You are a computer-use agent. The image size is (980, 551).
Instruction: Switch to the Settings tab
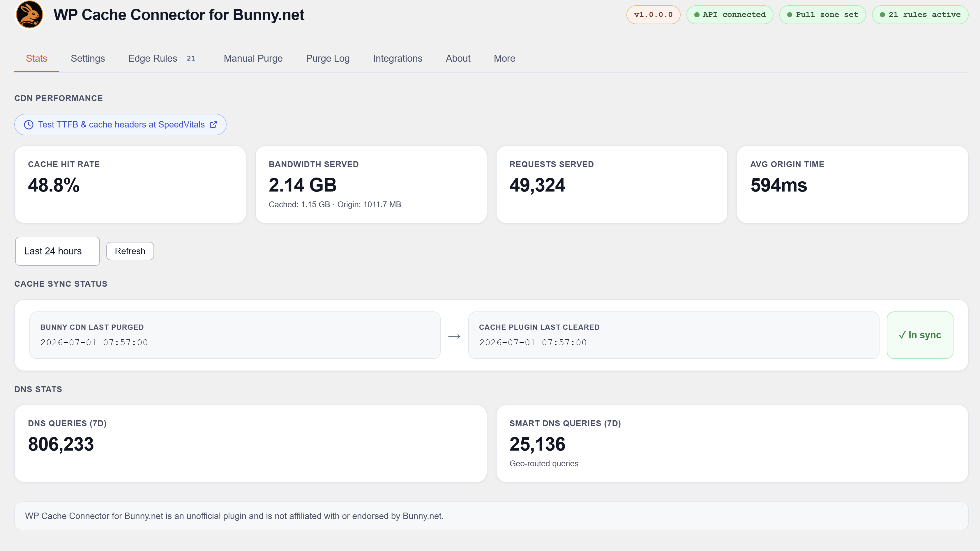click(88, 59)
